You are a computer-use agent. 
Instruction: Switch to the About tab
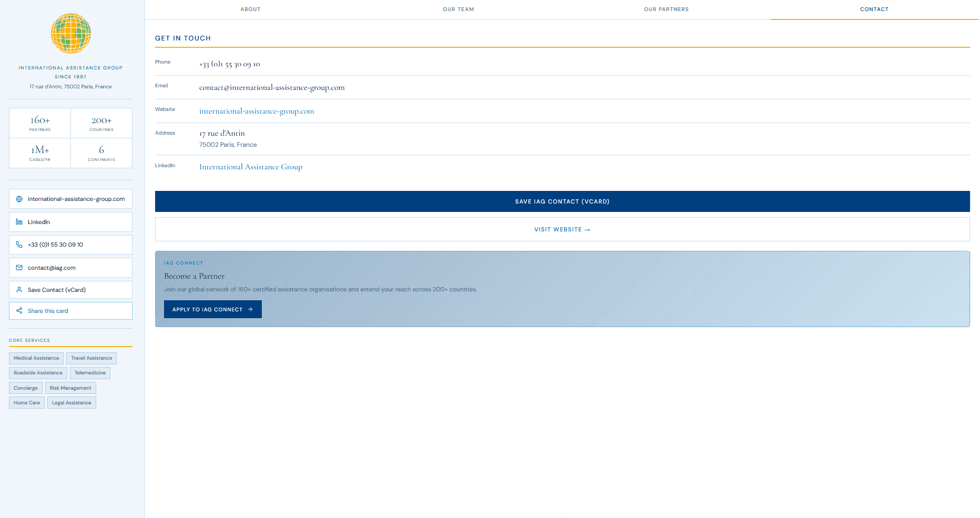tap(250, 9)
